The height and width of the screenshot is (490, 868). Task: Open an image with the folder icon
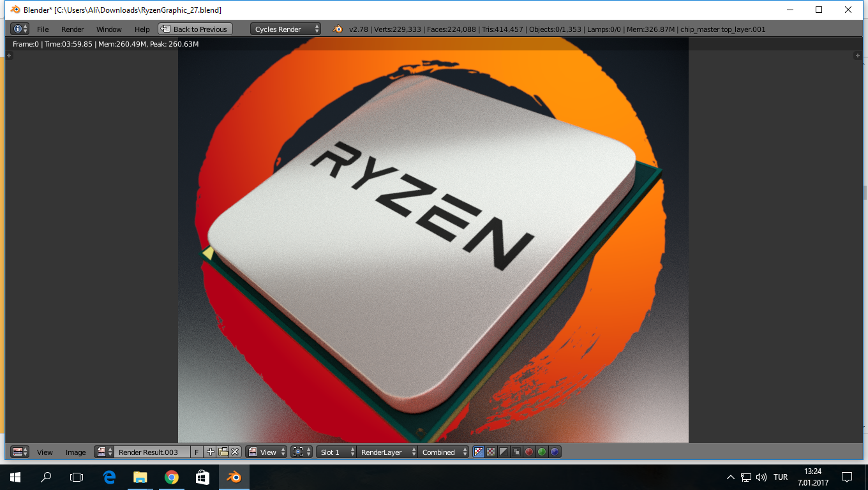click(223, 452)
